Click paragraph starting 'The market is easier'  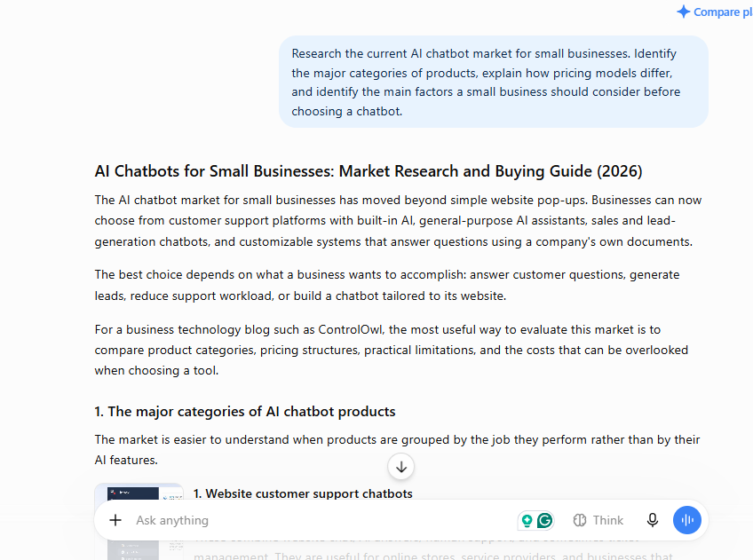click(397, 450)
